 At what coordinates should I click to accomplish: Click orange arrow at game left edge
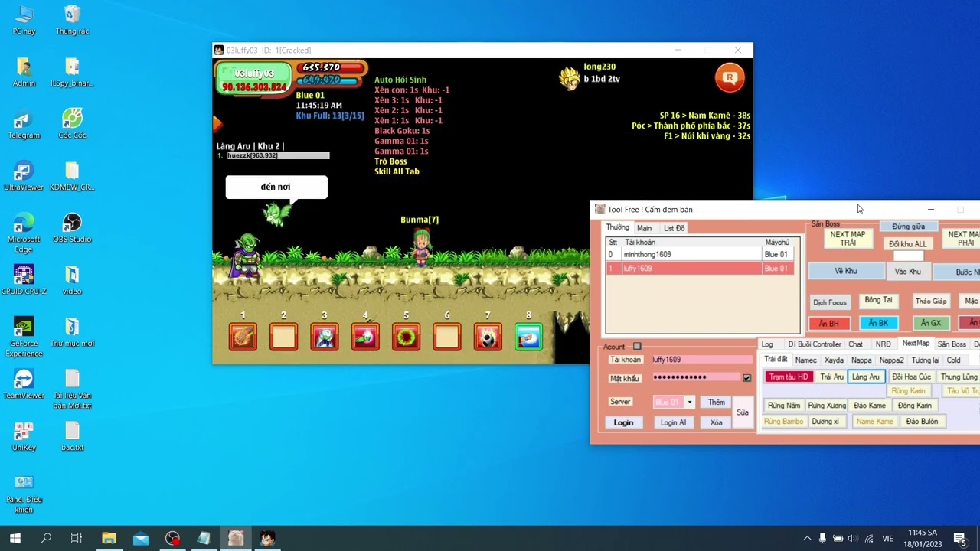(217, 123)
